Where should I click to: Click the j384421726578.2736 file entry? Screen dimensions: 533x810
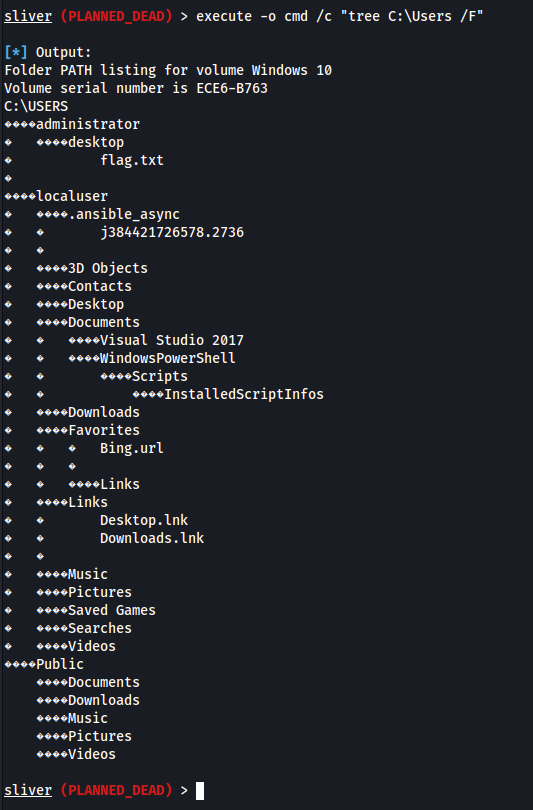[x=172, y=232]
